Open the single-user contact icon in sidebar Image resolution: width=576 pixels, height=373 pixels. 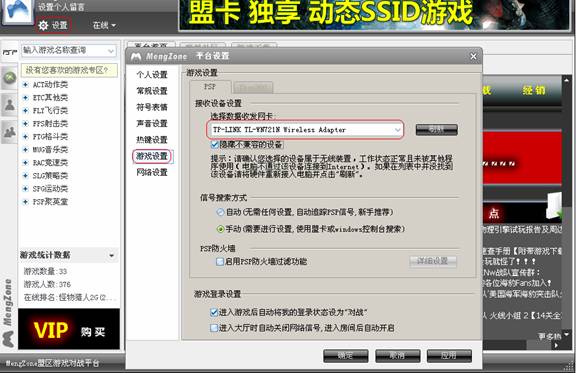click(x=10, y=105)
